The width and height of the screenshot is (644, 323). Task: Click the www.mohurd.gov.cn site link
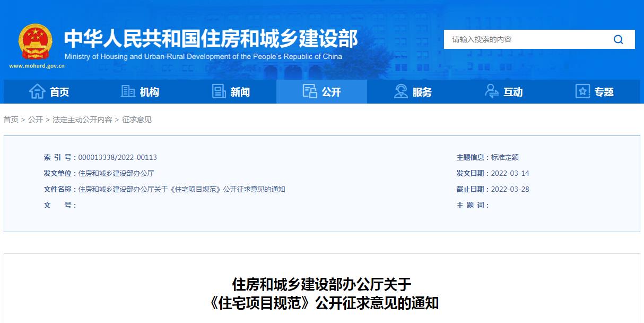(35, 66)
